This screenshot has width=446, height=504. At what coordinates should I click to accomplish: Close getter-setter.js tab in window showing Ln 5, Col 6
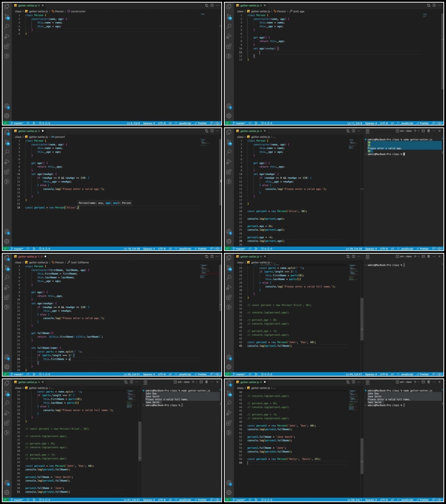43,6
